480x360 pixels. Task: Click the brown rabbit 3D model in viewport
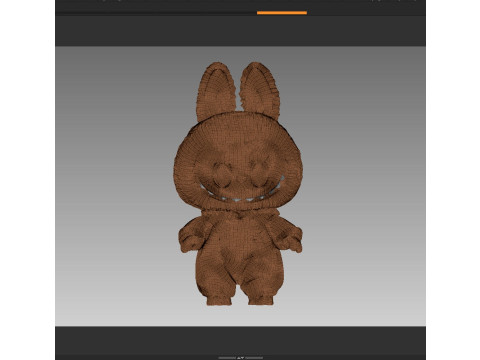[x=238, y=184]
